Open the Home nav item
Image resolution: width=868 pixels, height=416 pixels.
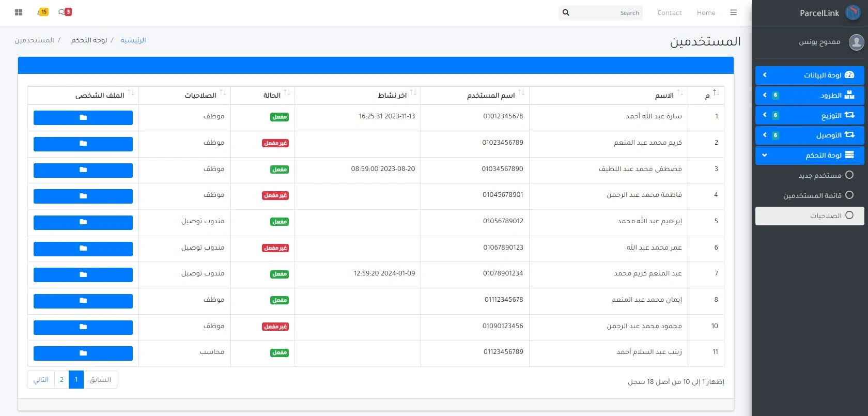click(x=706, y=13)
